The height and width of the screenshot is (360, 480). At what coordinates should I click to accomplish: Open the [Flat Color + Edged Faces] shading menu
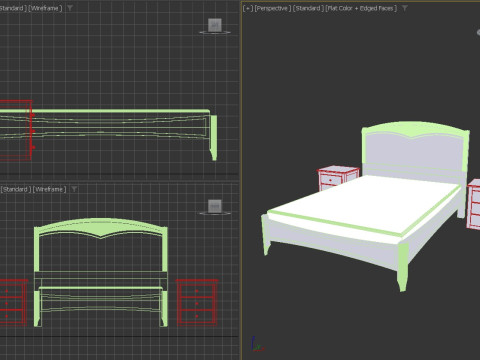pyautogui.click(x=361, y=8)
